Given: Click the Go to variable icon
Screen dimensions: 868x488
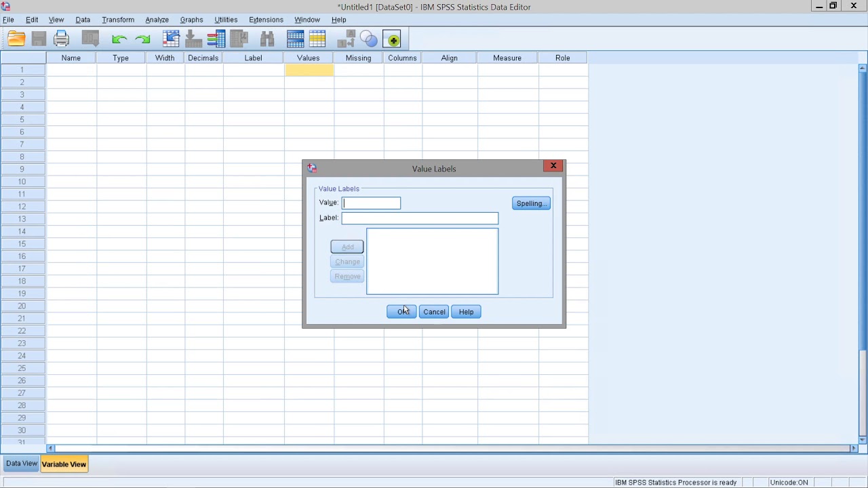Looking at the screenshot, I should [x=193, y=39].
